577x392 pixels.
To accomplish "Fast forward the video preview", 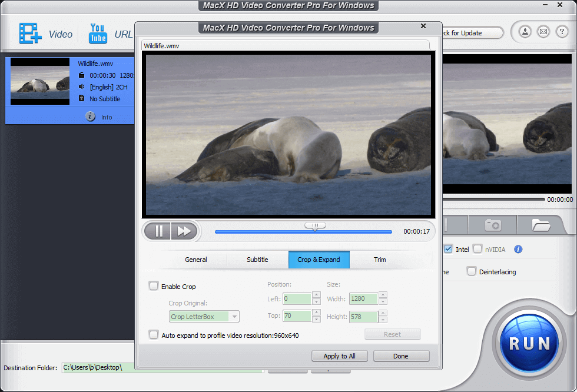I will 184,231.
